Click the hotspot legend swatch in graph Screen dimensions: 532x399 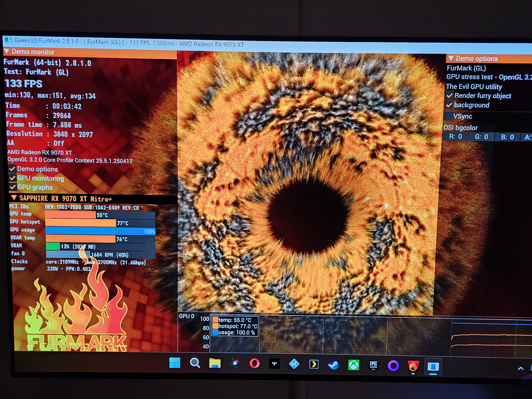pos(215,326)
